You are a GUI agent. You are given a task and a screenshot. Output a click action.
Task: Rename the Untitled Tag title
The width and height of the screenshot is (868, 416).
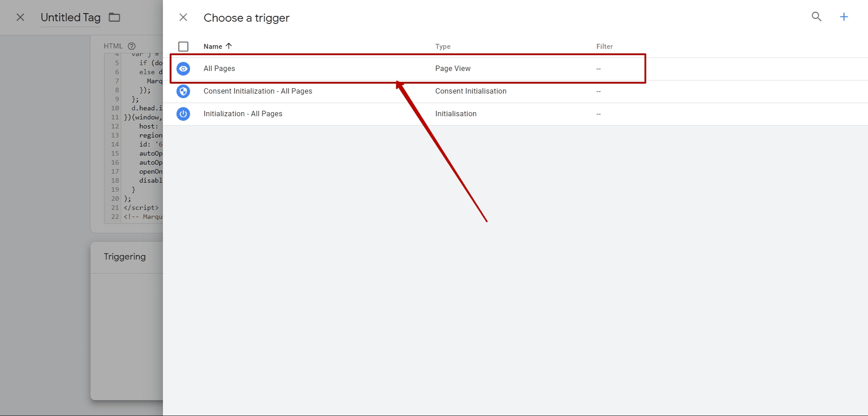pos(71,18)
